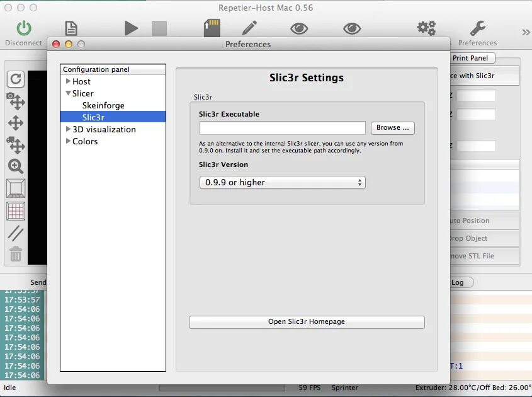The width and height of the screenshot is (532, 397).
Task: Click the 59 FPS status readout
Action: pyautogui.click(x=309, y=388)
